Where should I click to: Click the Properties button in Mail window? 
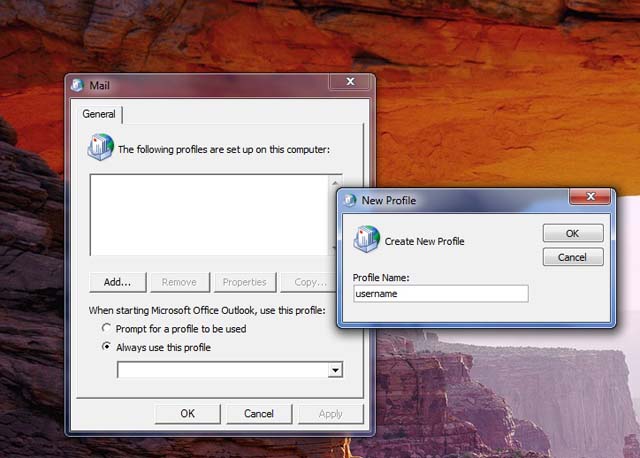pyautogui.click(x=245, y=282)
